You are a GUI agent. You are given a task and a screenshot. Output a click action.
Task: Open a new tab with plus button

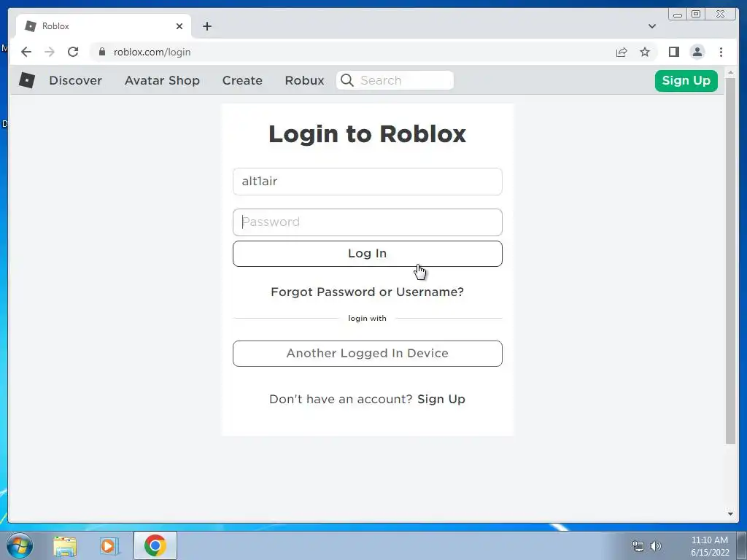pyautogui.click(x=206, y=26)
